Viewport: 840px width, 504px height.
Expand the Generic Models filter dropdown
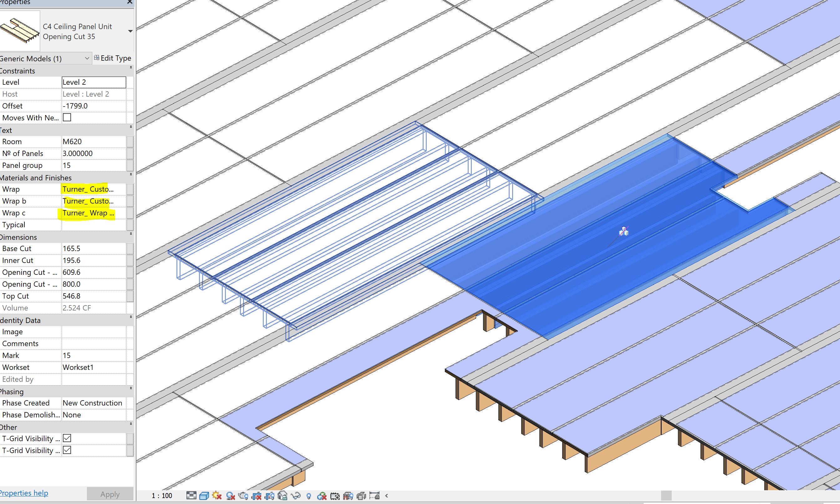(x=87, y=58)
